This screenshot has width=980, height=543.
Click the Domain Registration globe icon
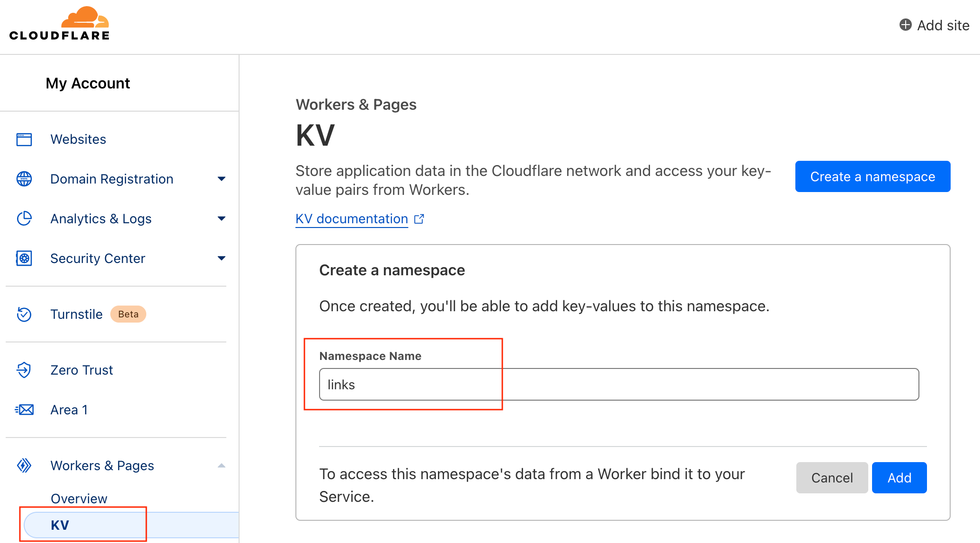click(24, 179)
